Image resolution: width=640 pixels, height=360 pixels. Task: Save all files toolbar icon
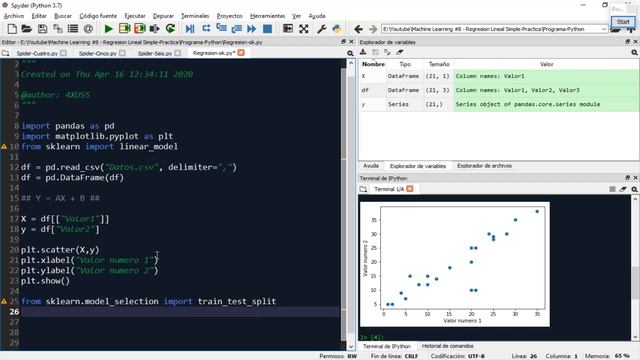pyautogui.click(x=58, y=29)
